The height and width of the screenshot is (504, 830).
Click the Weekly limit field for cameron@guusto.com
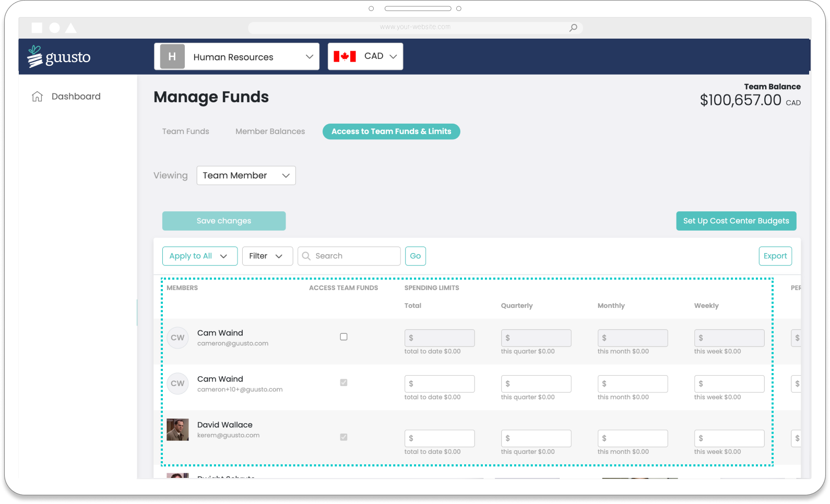[x=729, y=338]
